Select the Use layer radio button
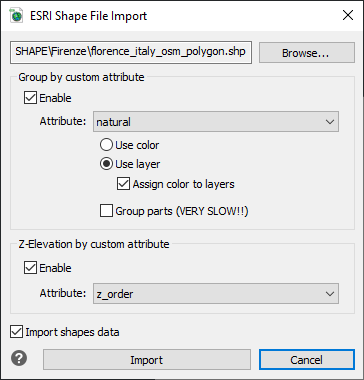The image size is (364, 380). pyautogui.click(x=106, y=164)
